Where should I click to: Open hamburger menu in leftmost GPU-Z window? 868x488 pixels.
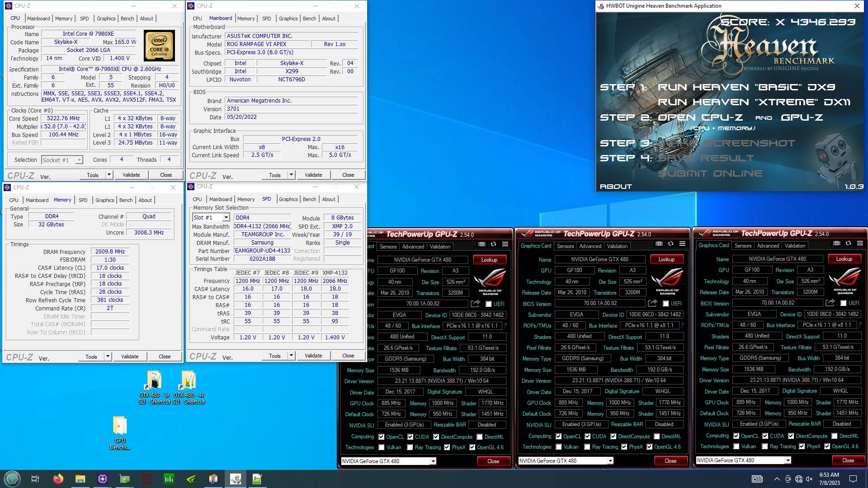pos(505,244)
